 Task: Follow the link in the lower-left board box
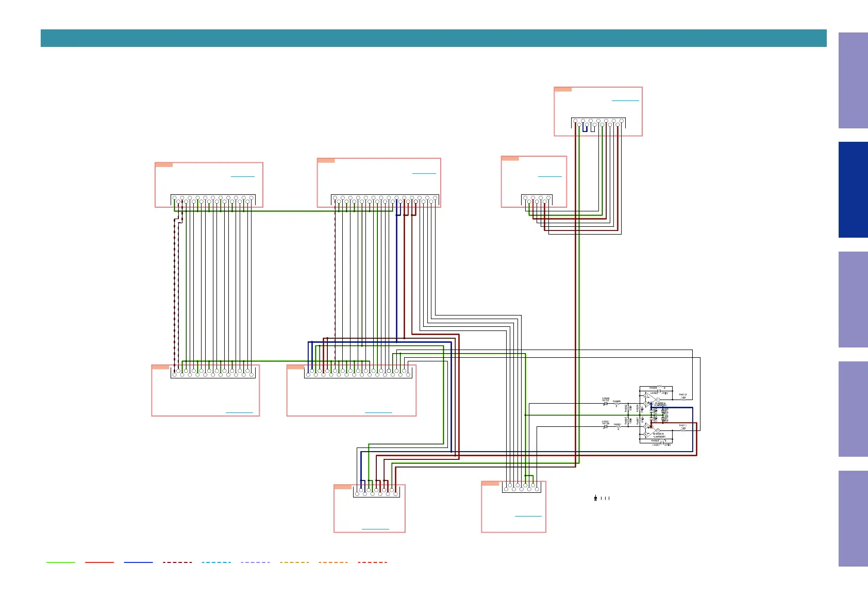pyautogui.click(x=240, y=412)
